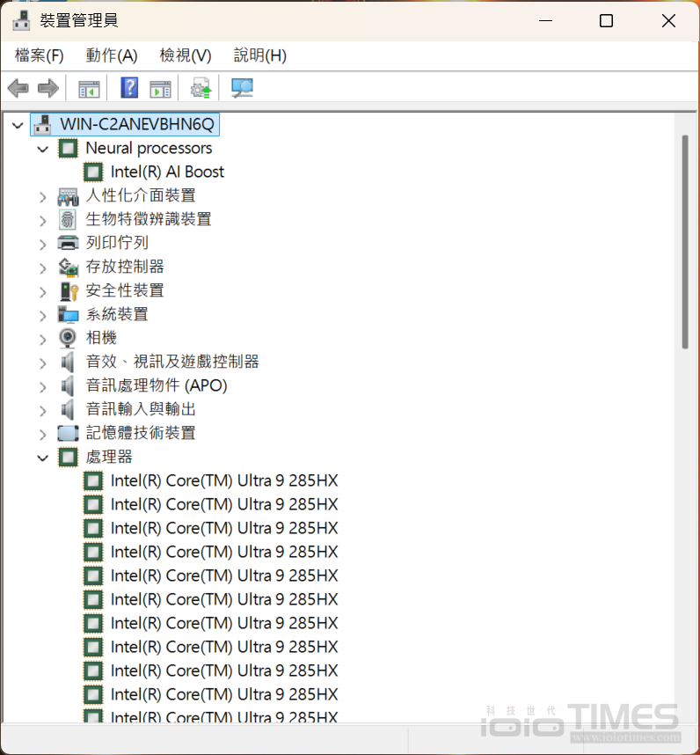700x755 pixels.
Task: Open the blue question mark Help icon
Action: pos(129,88)
